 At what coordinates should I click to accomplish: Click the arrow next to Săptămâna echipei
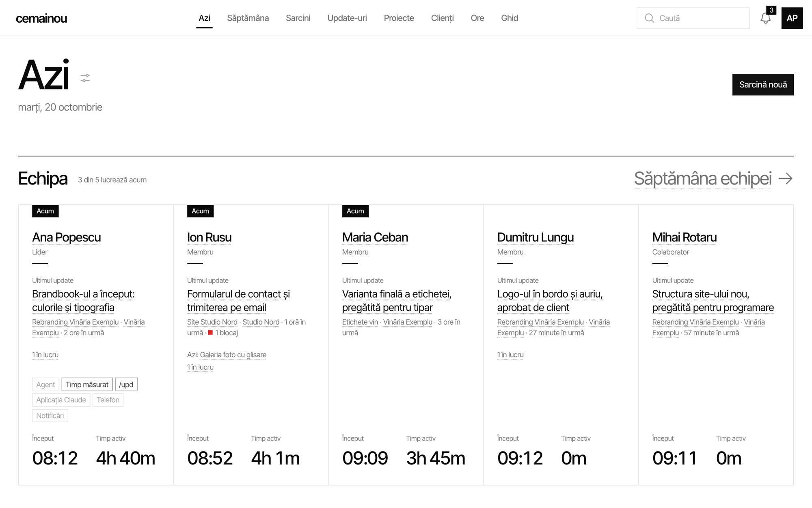tap(786, 178)
